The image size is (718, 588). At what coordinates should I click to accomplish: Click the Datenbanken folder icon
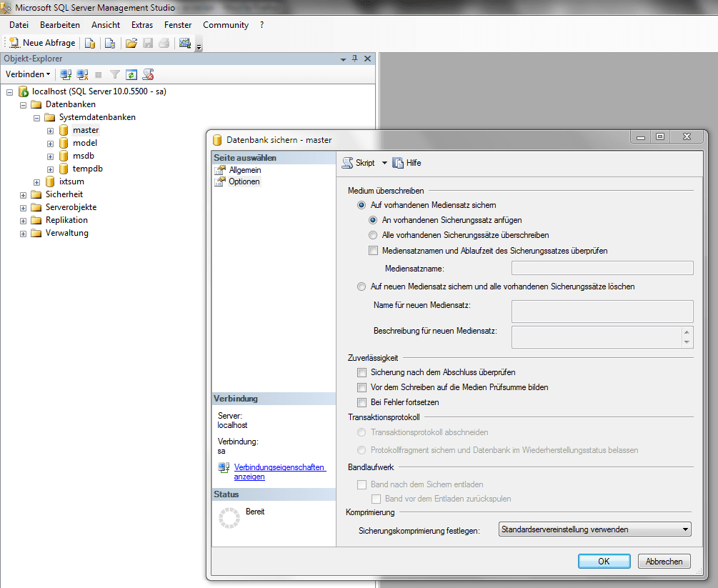point(36,104)
